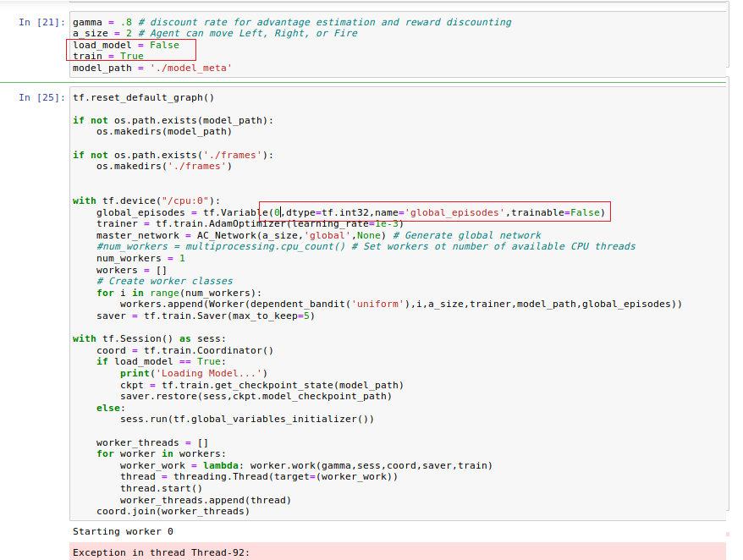743x560 pixels.
Task: Click the master_network AC_Network line
Action: click(318, 235)
